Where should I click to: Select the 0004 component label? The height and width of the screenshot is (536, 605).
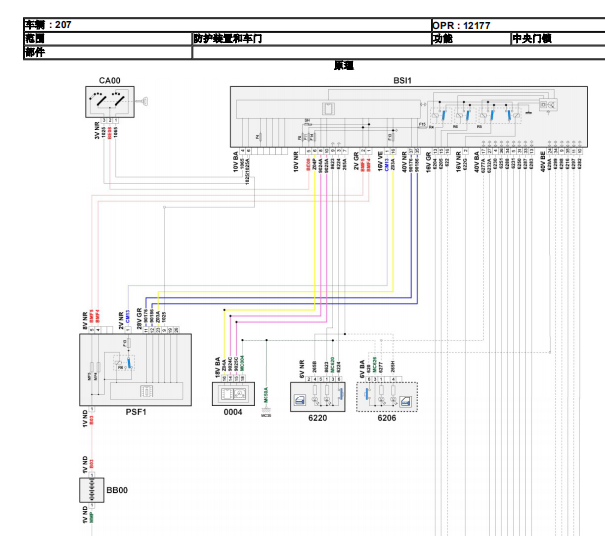(233, 412)
